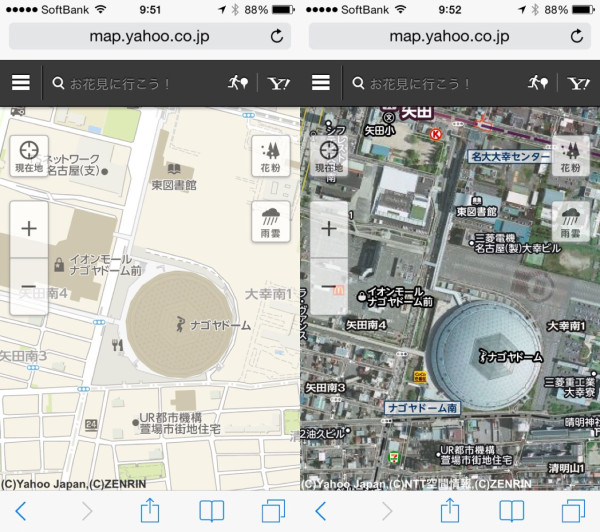Tap Circle K icon on satellite map

[x=436, y=134]
